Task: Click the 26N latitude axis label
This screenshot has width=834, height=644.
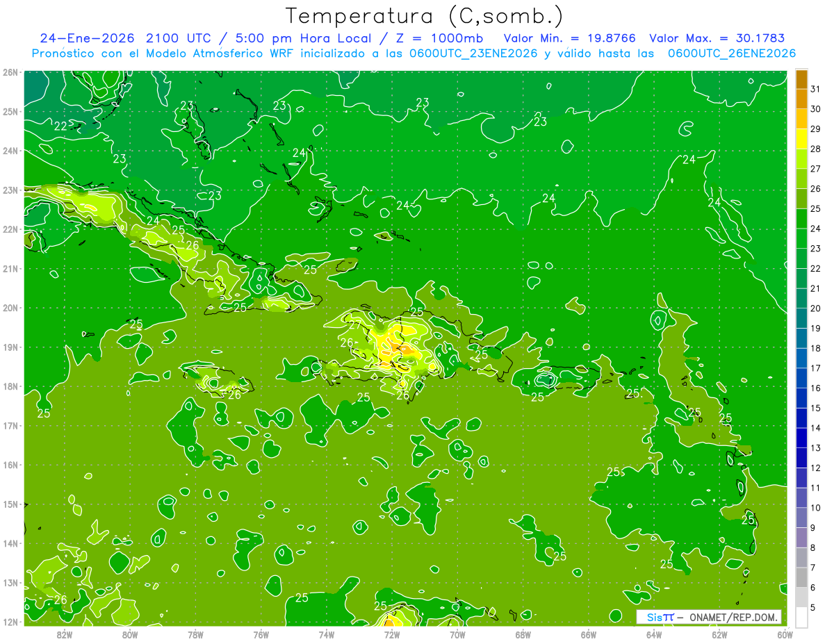Action: (10, 72)
